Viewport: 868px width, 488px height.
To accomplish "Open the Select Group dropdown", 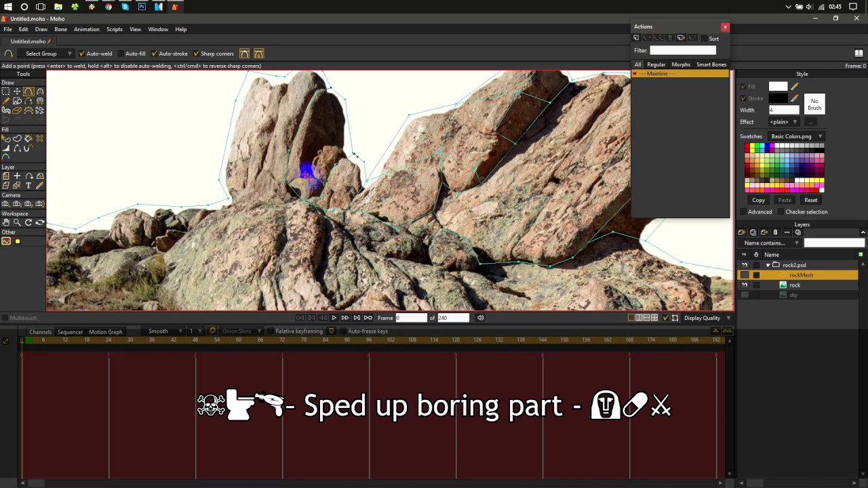I will coord(47,54).
